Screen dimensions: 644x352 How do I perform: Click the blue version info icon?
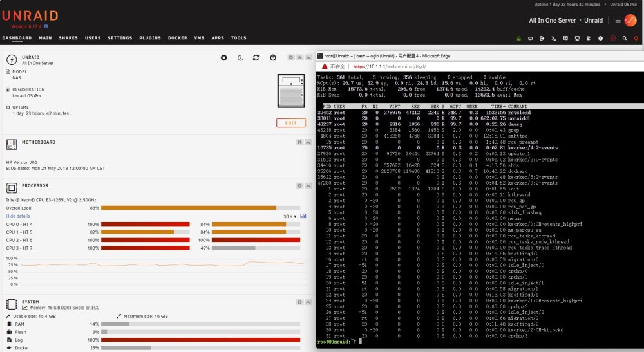46,26
